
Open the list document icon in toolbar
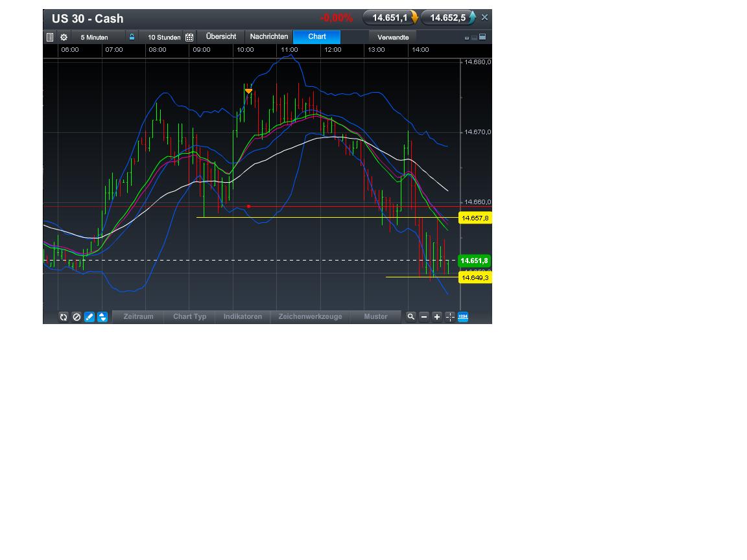click(50, 37)
